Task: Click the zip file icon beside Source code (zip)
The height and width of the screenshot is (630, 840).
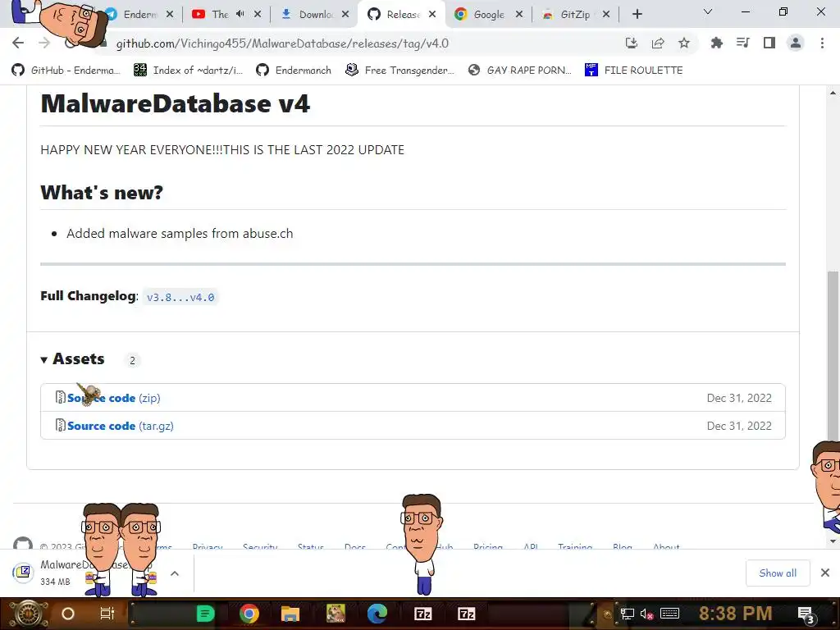Action: (61, 398)
